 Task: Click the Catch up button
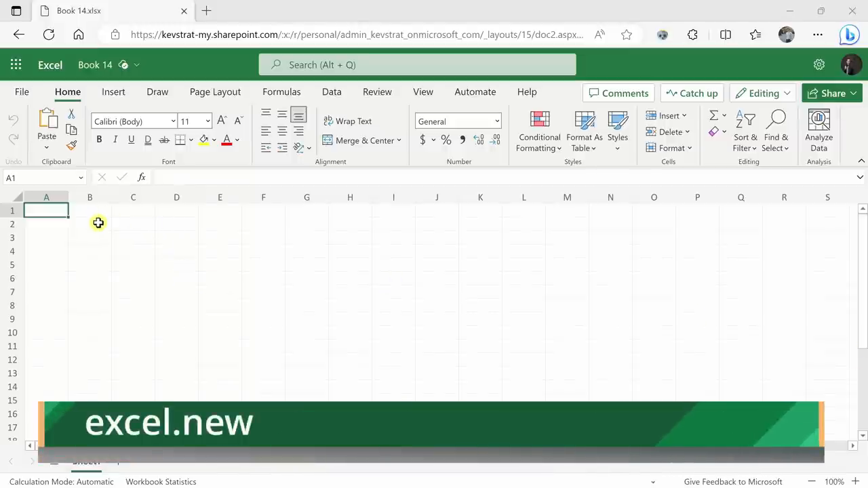click(692, 93)
